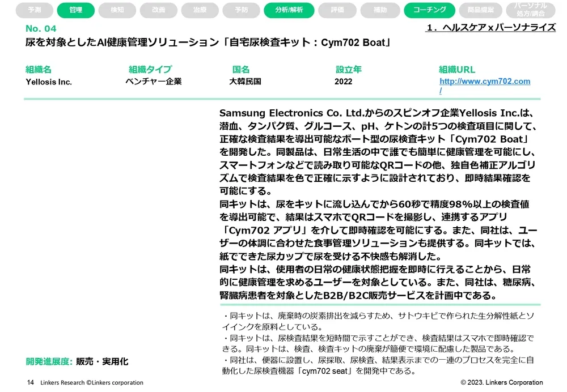
Task: Click the ヘルスケアxパーソナライズ section heading
Action: tap(490, 28)
